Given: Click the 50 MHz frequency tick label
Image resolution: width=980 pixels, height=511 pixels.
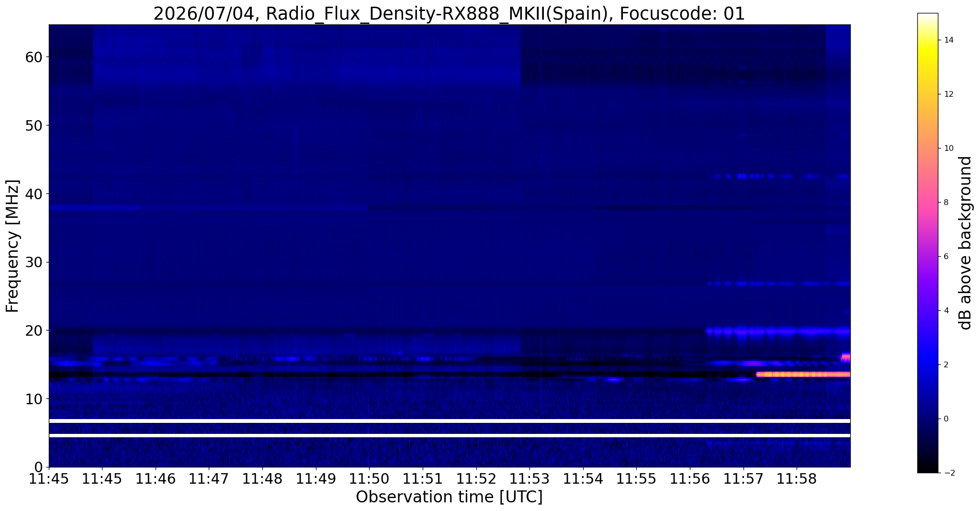Looking at the screenshot, I should [x=34, y=125].
